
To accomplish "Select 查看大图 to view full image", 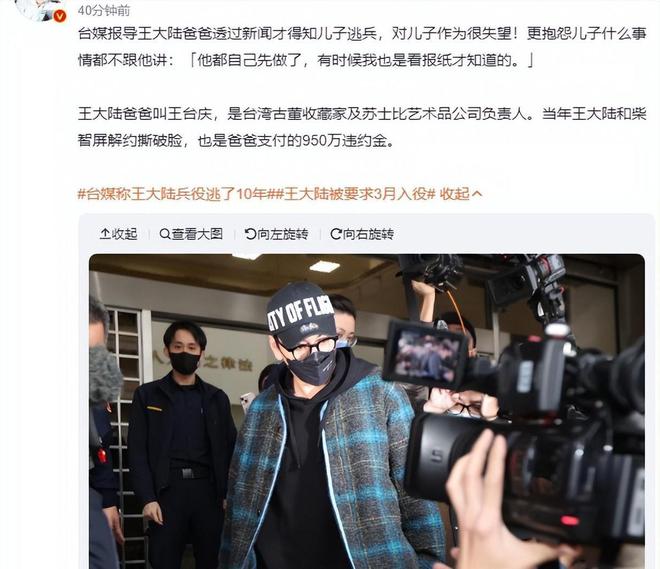I will 192,234.
